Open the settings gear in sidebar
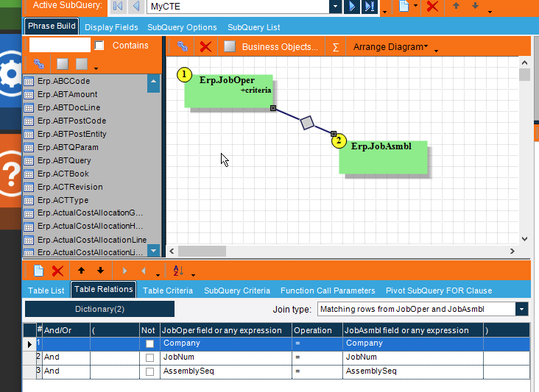 point(12,73)
